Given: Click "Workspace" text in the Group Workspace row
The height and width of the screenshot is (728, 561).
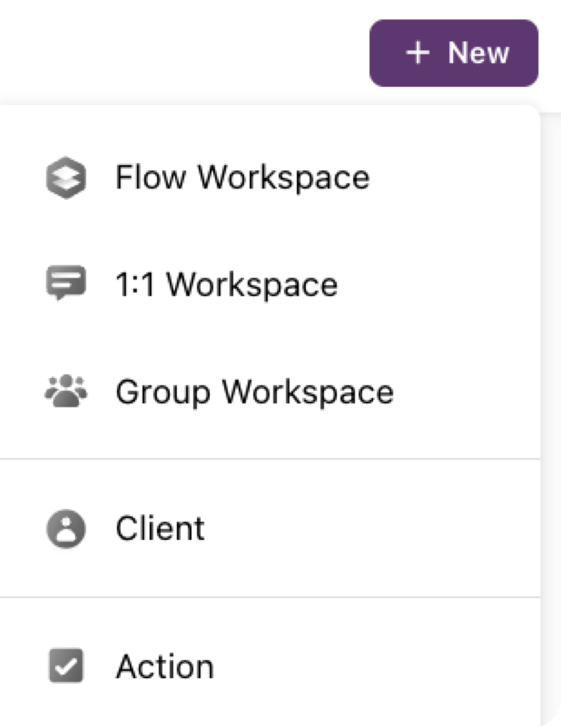Looking at the screenshot, I should pyautogui.click(x=308, y=393).
